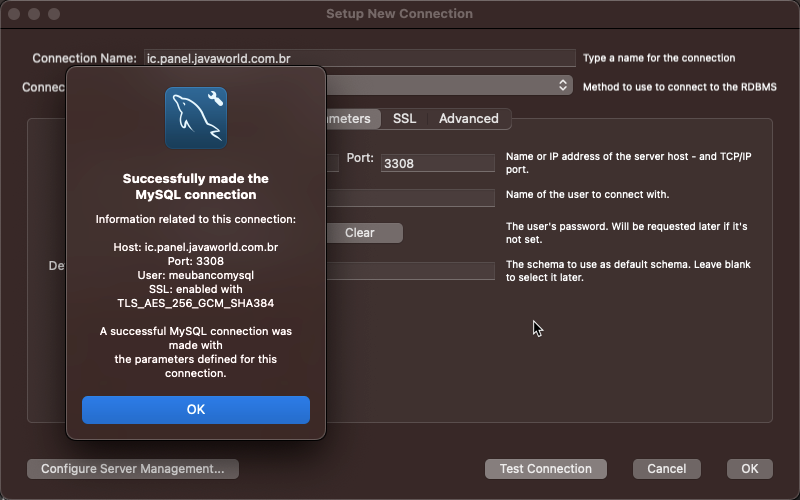
Task: Open the Connection Method dropdown arrows
Action: pos(563,85)
